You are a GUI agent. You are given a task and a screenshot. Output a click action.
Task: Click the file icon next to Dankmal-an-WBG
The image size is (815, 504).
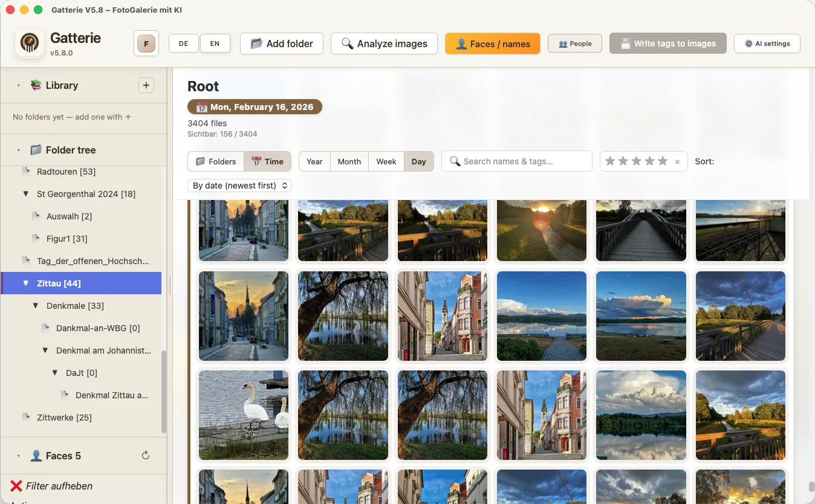coord(45,328)
